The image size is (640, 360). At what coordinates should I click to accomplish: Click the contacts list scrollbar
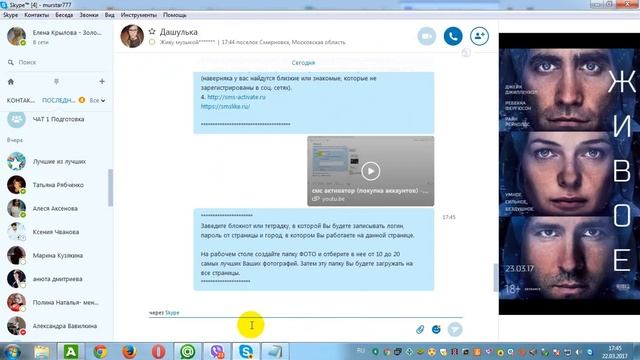click(x=110, y=188)
